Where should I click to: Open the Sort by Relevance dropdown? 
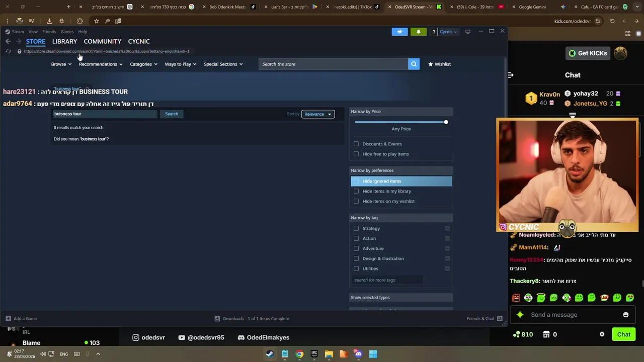tap(318, 114)
